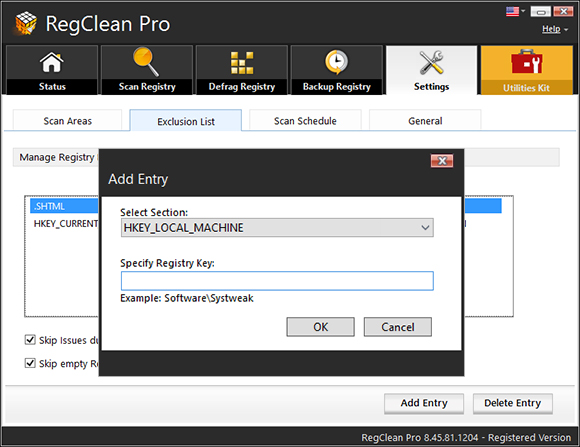Click the Delete Entry button

513,403
